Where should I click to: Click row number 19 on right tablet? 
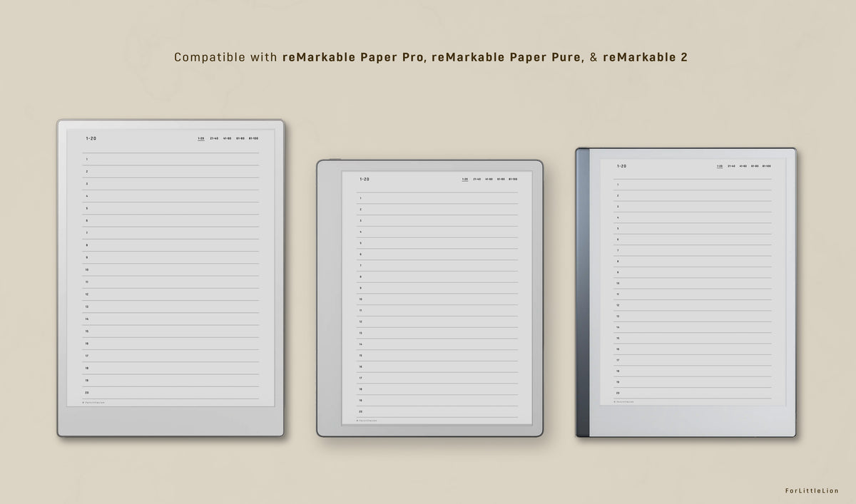618,381
